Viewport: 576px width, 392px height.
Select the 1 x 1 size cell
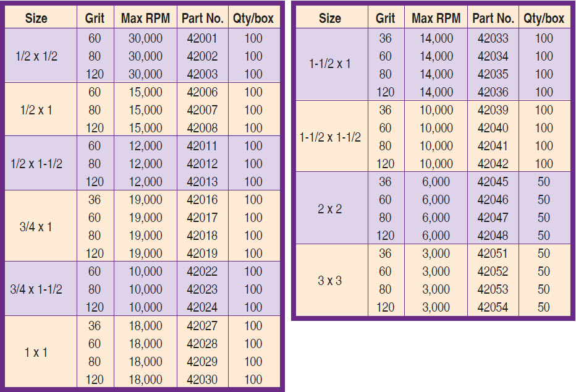click(x=36, y=352)
